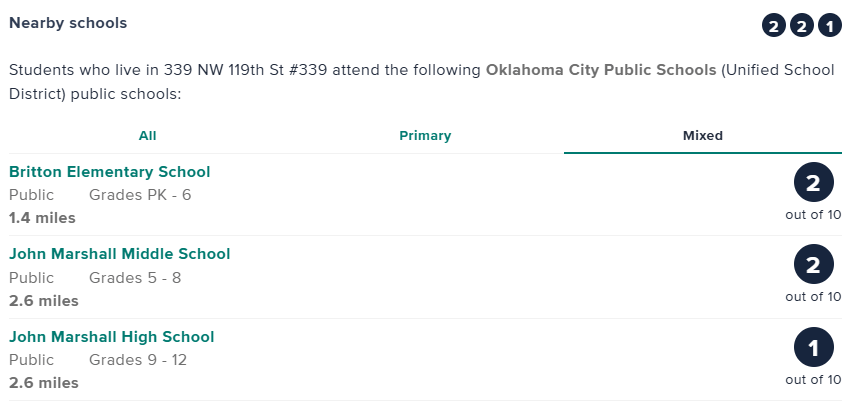The height and width of the screenshot is (409, 854).
Task: Open the John Marshall High School link
Action: pyautogui.click(x=112, y=337)
